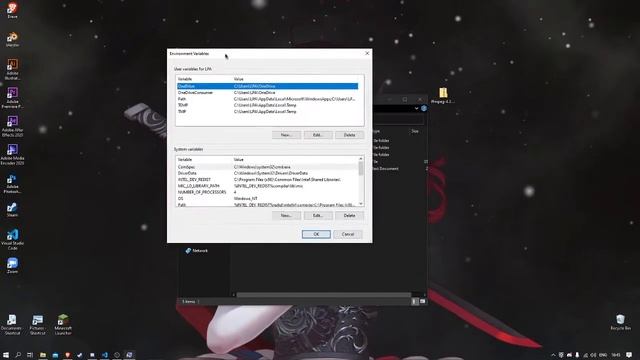Open the Steam desktop icon
Screen dimensions: 640x360
click(12, 210)
